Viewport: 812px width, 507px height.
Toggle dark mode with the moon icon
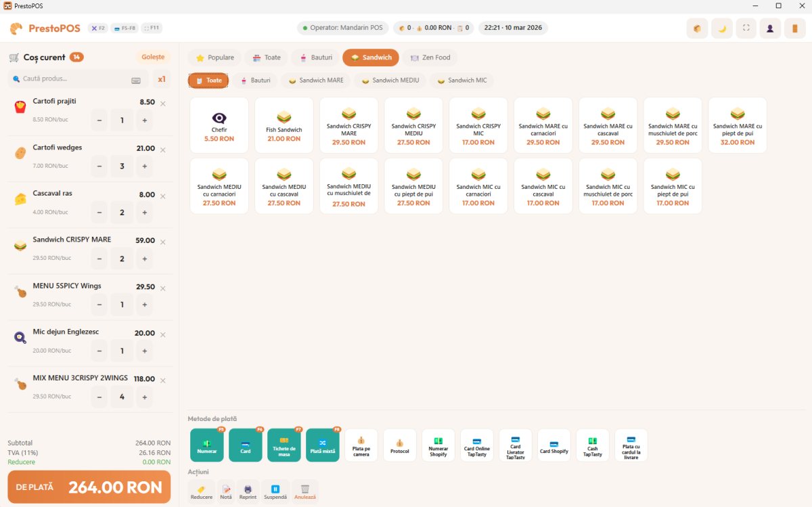[721, 28]
